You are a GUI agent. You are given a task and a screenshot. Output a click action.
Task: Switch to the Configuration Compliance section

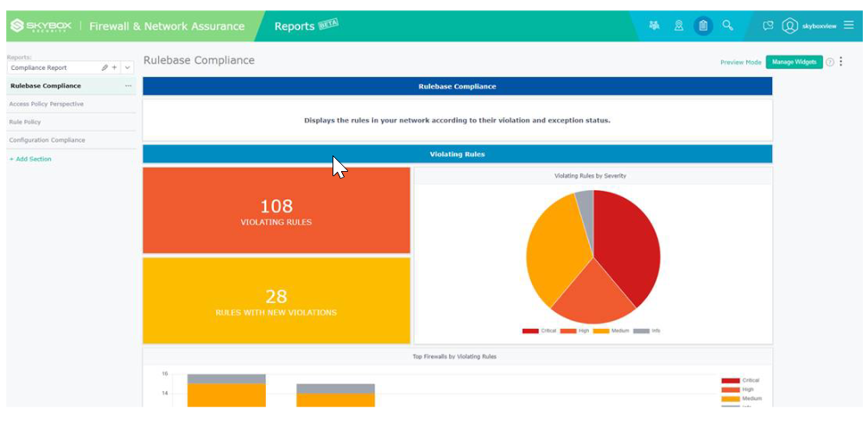pos(47,140)
